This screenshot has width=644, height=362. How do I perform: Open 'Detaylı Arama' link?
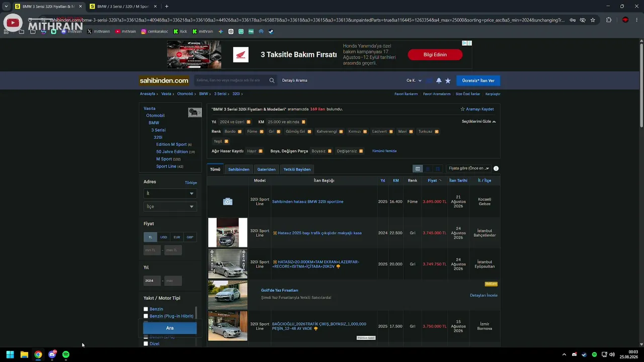tap(294, 80)
